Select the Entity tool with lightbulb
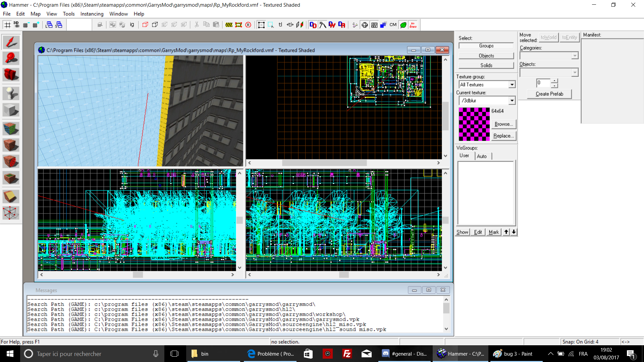This screenshot has width=644, height=362. click(x=11, y=93)
